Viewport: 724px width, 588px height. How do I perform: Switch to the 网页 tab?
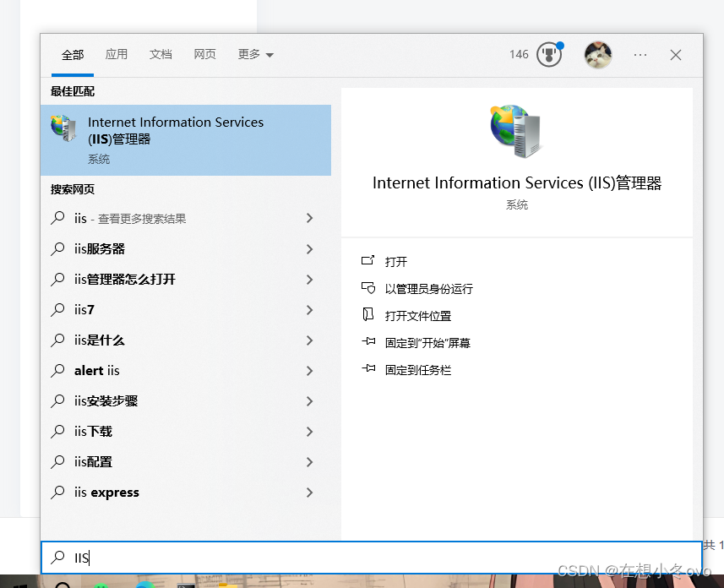coord(204,55)
